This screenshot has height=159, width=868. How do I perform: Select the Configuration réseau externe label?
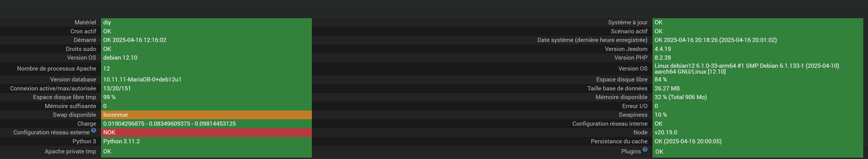coord(51,132)
